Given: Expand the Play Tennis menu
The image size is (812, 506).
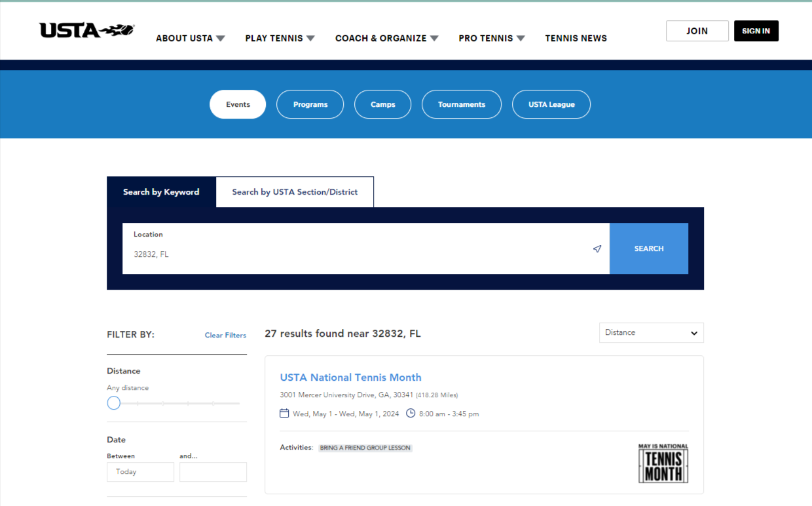Looking at the screenshot, I should point(280,38).
